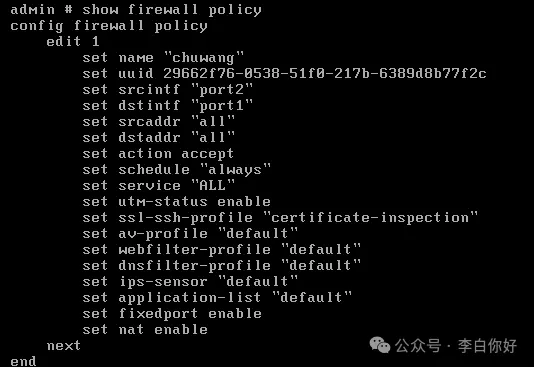Click the 'set fixedport enable' line
Image resolution: width=534 pixels, height=367 pixels.
(172, 314)
